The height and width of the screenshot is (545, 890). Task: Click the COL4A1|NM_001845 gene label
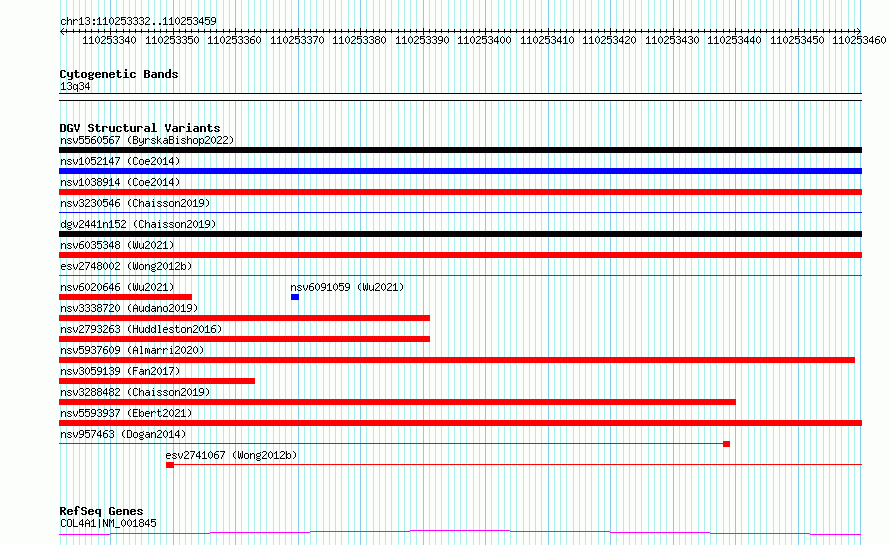pyautogui.click(x=108, y=523)
